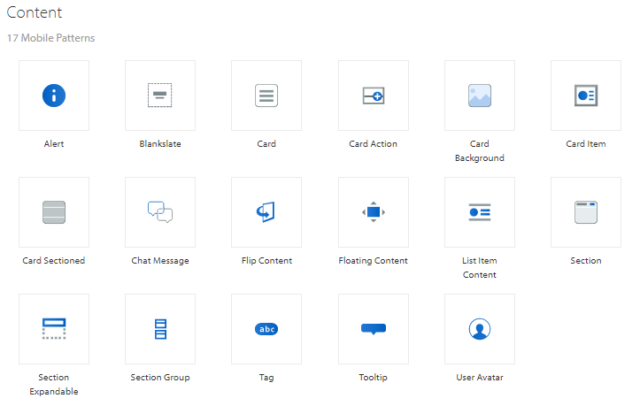Select the User Avatar pattern icon
The image size is (640, 406).
480,329
